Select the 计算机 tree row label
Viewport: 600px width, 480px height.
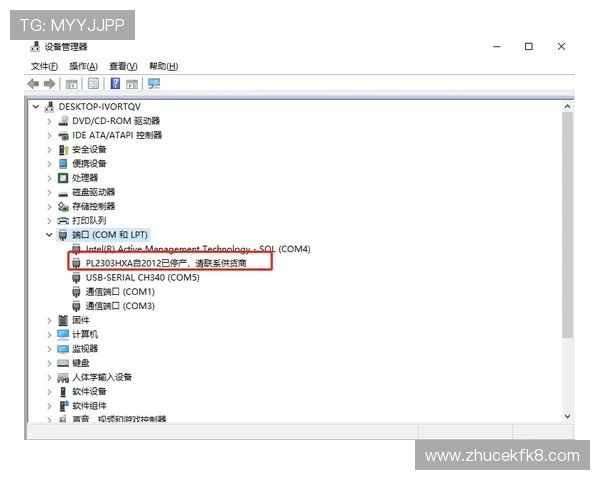coord(85,335)
